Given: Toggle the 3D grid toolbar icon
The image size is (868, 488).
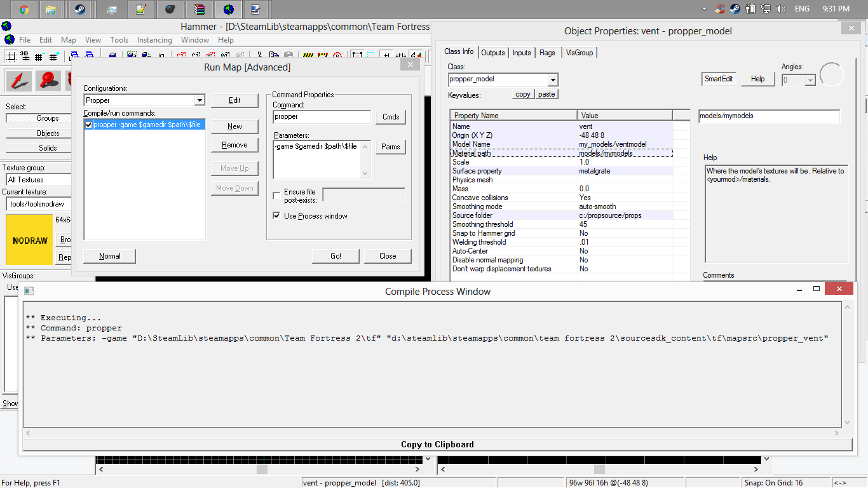Looking at the screenshot, I should click(24, 57).
